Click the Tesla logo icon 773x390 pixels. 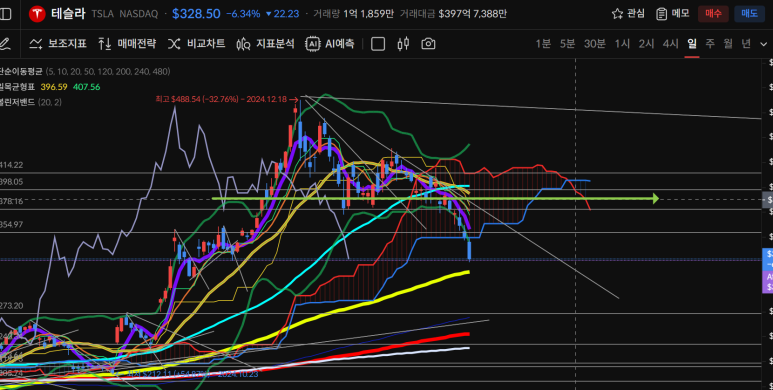tap(37, 14)
